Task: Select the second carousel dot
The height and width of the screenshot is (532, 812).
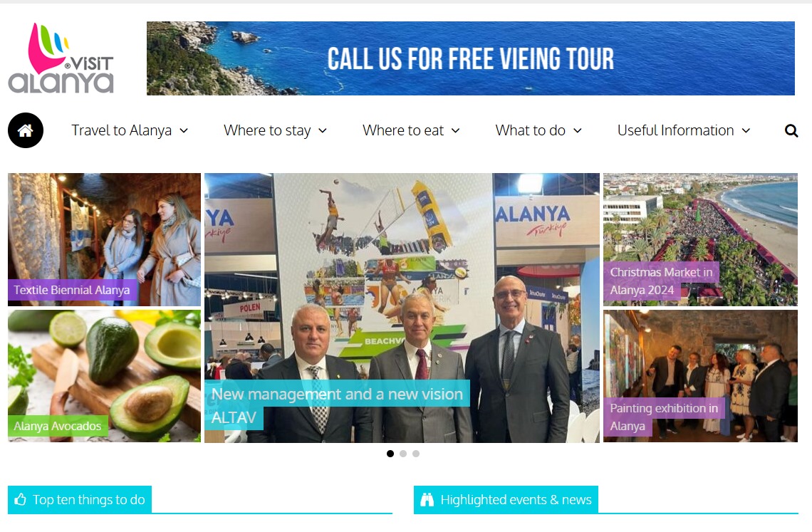Action: 403,454
